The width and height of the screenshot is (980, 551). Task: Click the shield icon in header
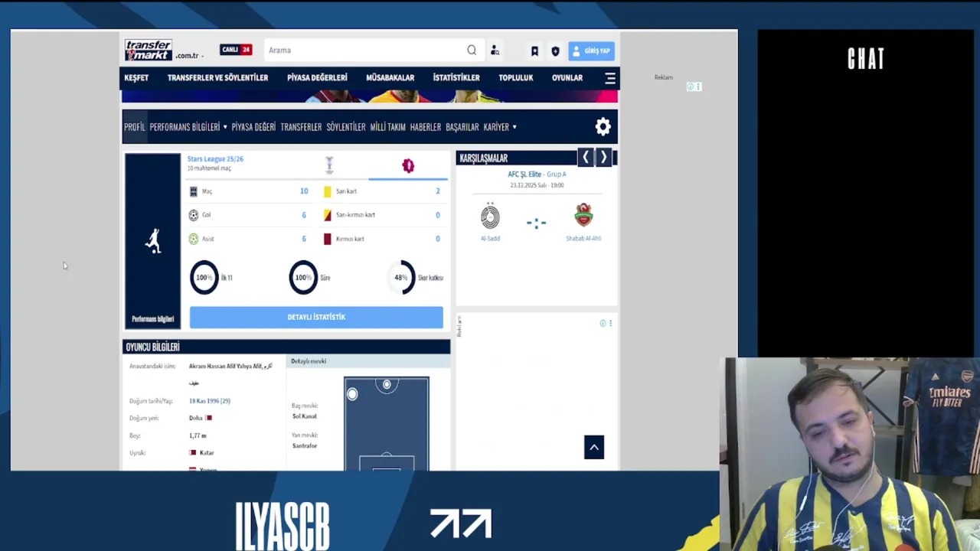pos(555,51)
